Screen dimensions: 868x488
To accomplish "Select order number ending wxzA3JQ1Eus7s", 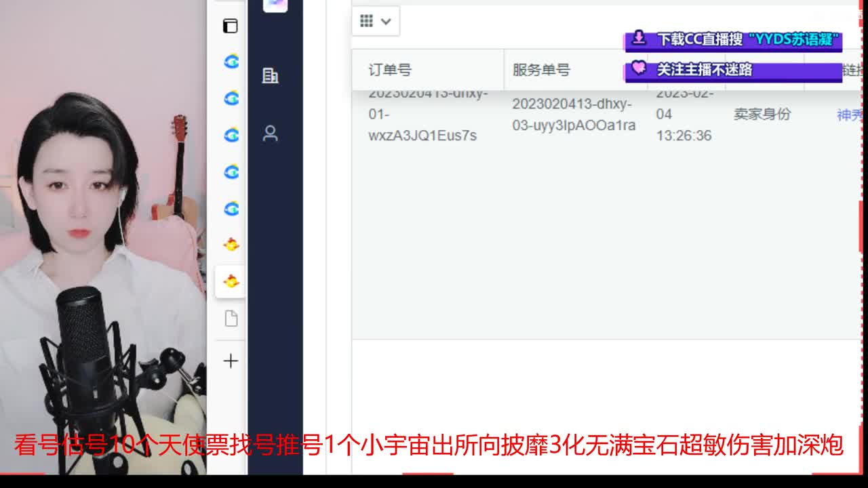I will 428,114.
